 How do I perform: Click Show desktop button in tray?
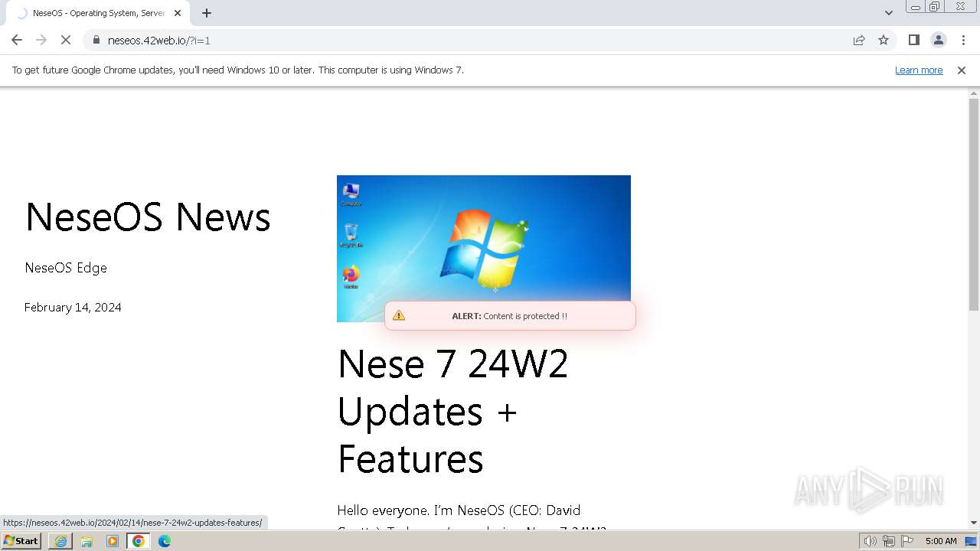point(971,541)
